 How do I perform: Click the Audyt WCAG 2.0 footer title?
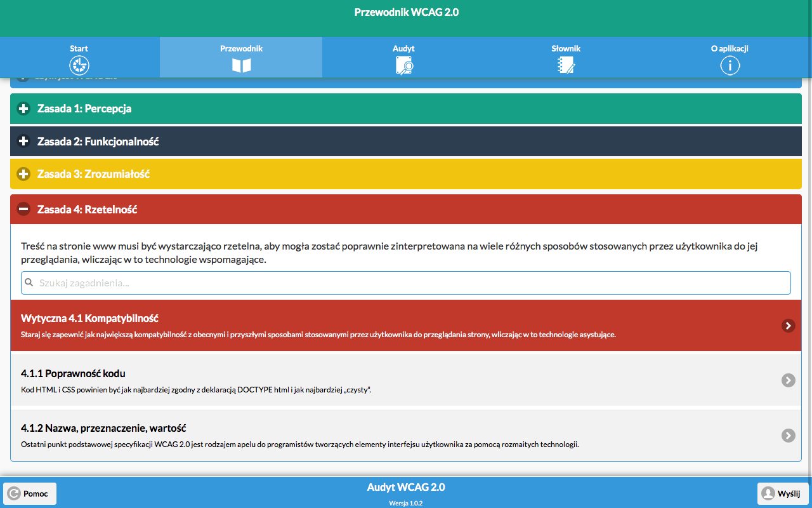406,487
